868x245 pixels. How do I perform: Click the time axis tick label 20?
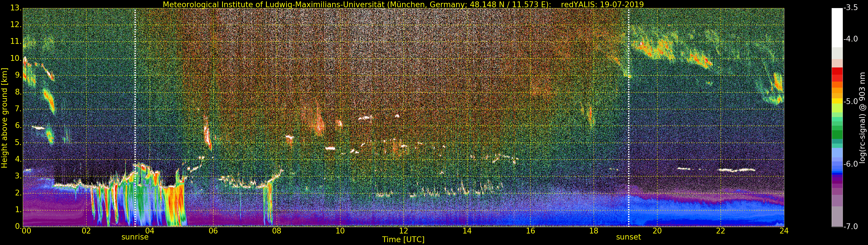click(657, 231)
